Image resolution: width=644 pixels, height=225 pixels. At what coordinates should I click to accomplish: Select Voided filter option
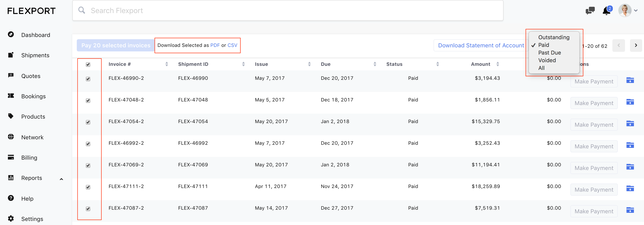tap(554, 60)
